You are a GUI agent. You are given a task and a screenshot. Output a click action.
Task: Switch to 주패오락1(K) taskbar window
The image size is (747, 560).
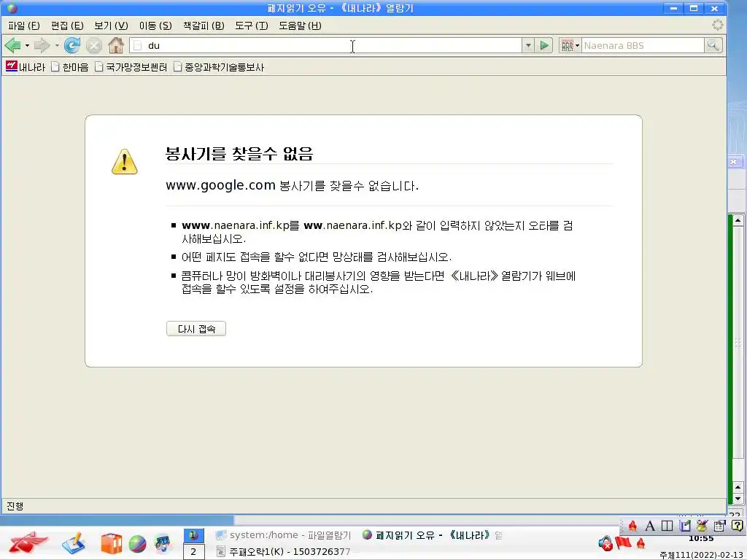[x=283, y=552]
